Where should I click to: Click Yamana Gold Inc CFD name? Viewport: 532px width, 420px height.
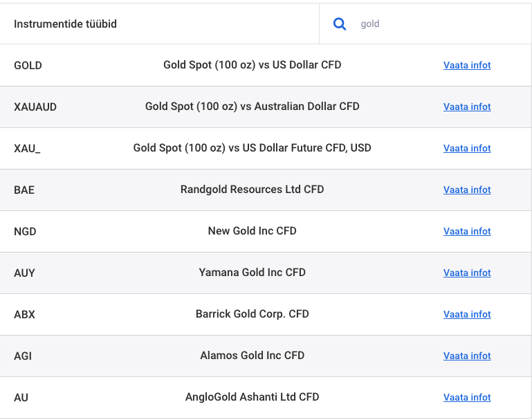click(x=252, y=272)
